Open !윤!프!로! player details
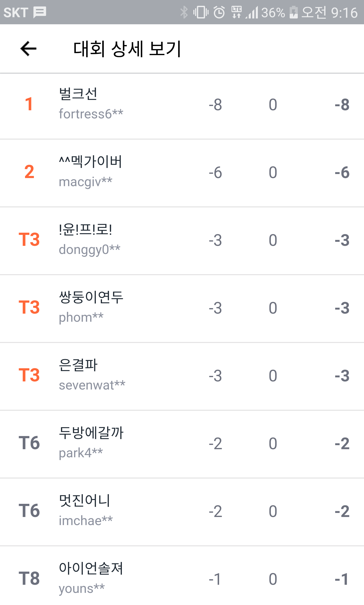 pyautogui.click(x=182, y=240)
